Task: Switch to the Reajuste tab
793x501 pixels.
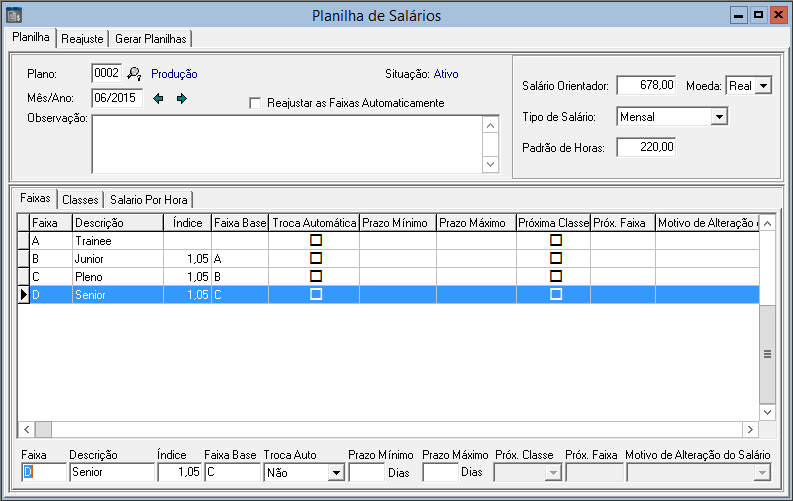Action: (x=82, y=38)
